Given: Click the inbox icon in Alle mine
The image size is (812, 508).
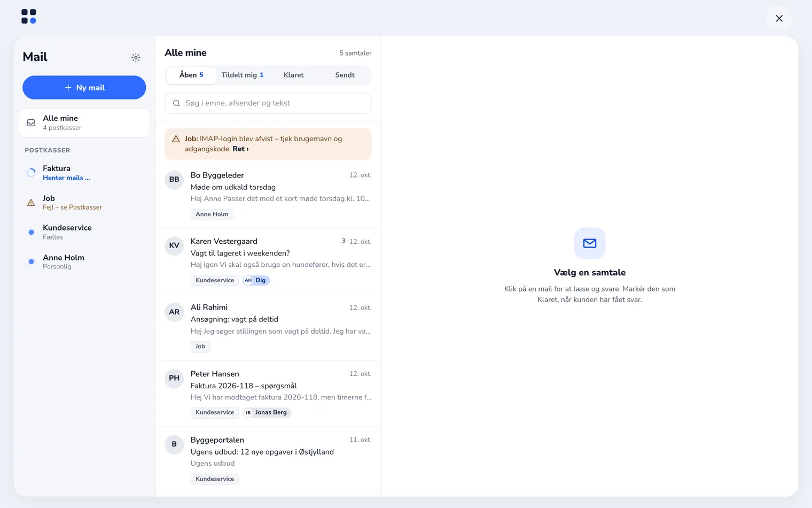Looking at the screenshot, I should coord(31,123).
